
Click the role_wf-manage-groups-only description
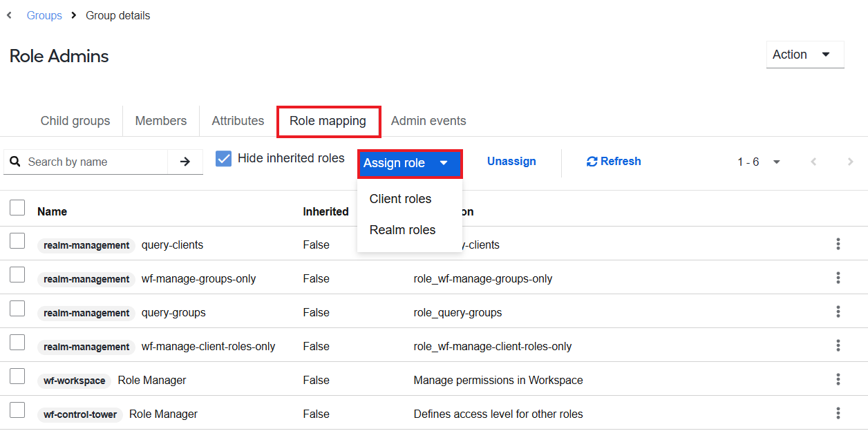[483, 279]
